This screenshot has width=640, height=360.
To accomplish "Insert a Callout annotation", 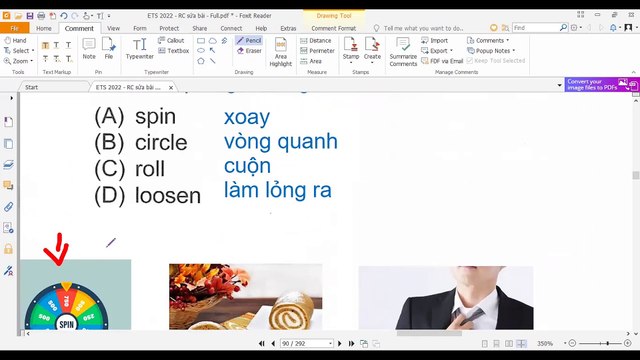I will pyautogui.click(x=171, y=40).
